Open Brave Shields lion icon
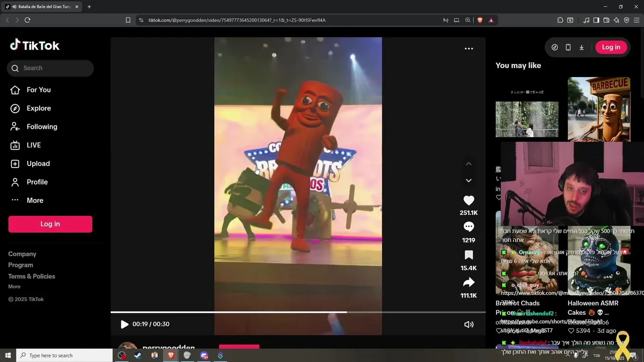 point(480,20)
